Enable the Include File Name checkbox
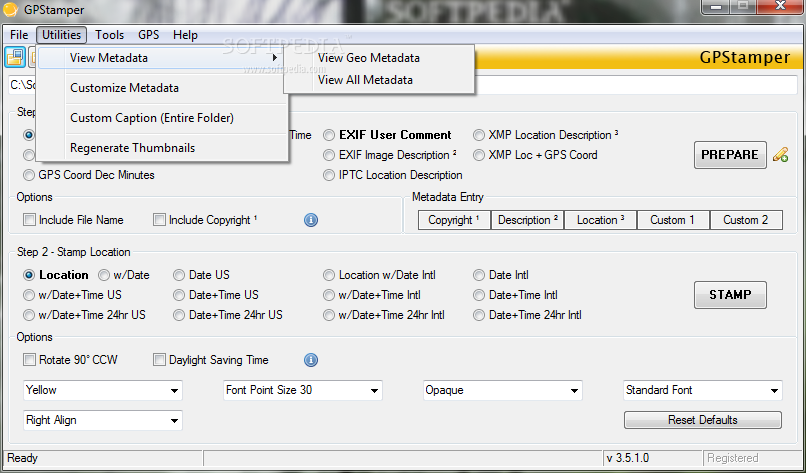This screenshot has height=473, width=806. pyautogui.click(x=29, y=220)
